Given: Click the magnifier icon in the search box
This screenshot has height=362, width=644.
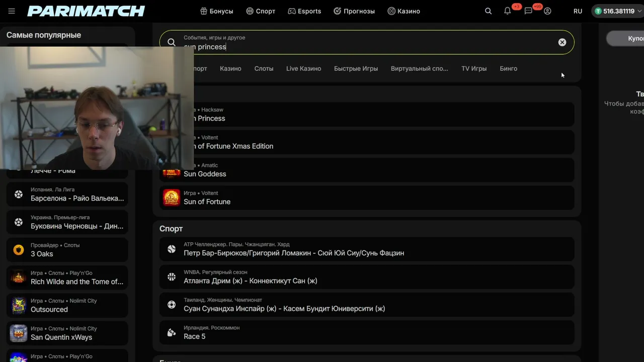Looking at the screenshot, I should pos(172,42).
